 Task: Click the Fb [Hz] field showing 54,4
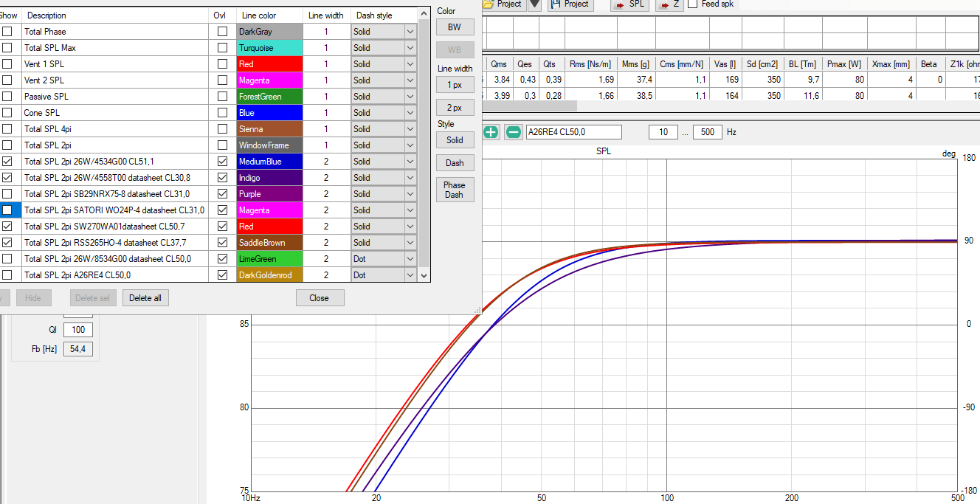[x=78, y=349]
